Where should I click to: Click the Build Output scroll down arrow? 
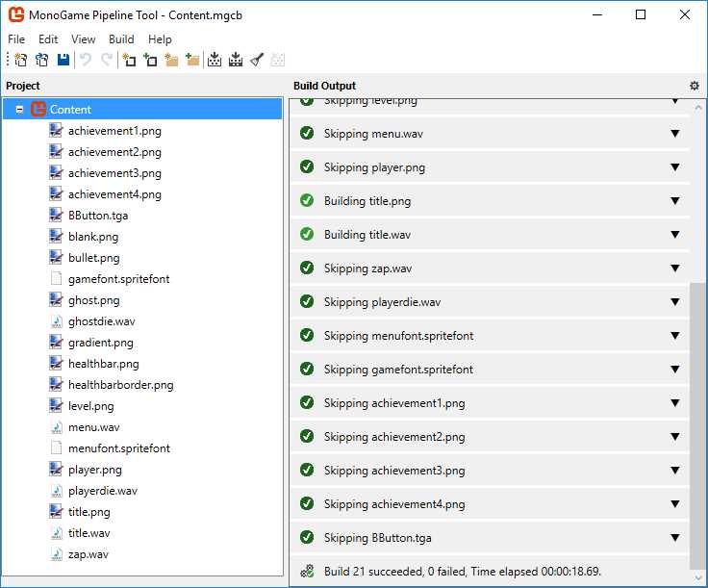[698, 577]
